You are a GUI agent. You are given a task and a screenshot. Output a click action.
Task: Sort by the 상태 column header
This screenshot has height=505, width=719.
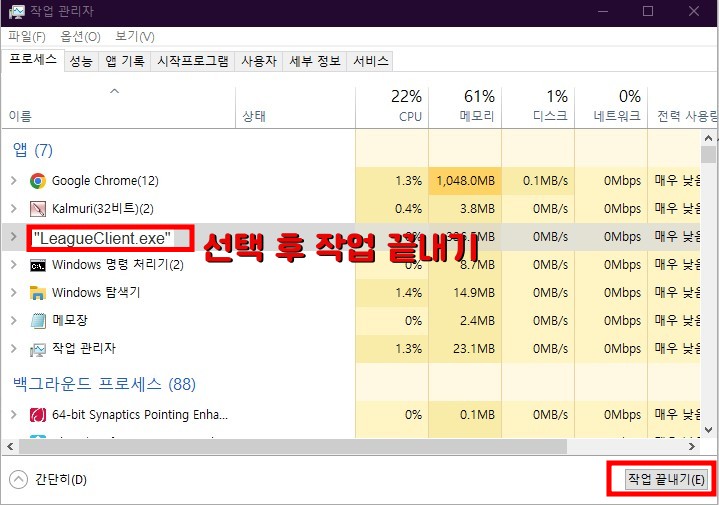(x=295, y=108)
